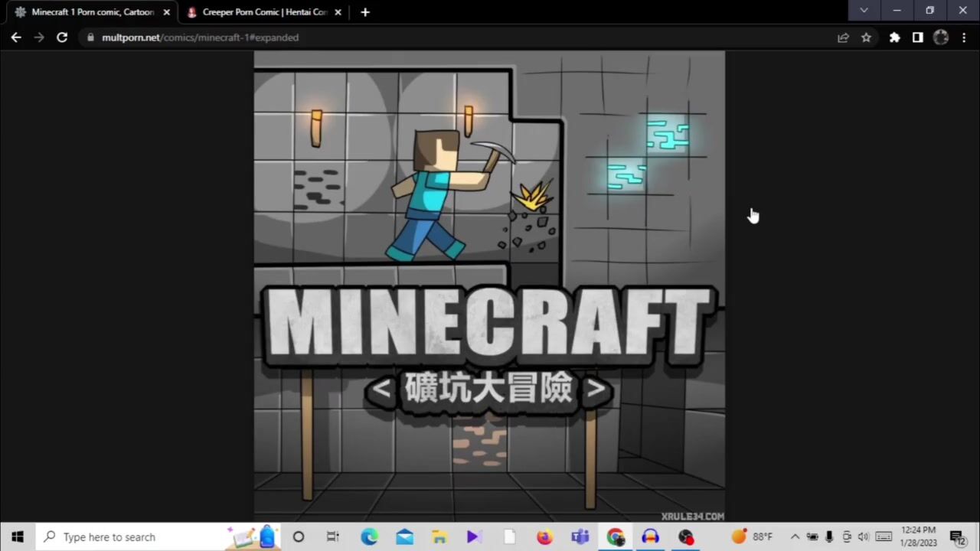The height and width of the screenshot is (551, 980).
Task: Open the Chrome profile avatar
Action: (941, 37)
